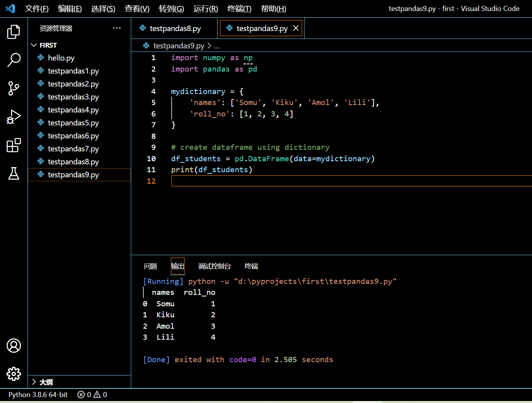Open hello.py in explorer
This screenshot has height=403, width=532.
pyautogui.click(x=79, y=58)
